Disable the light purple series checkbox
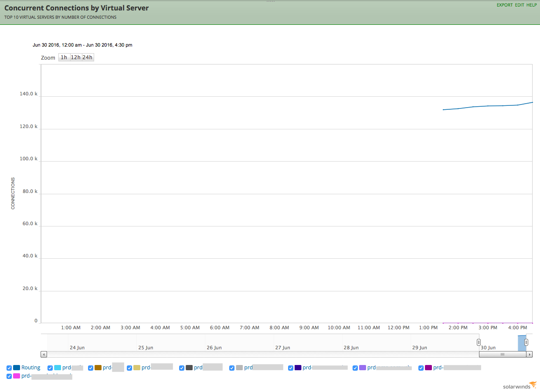The width and height of the screenshot is (540, 392). (x=355, y=368)
